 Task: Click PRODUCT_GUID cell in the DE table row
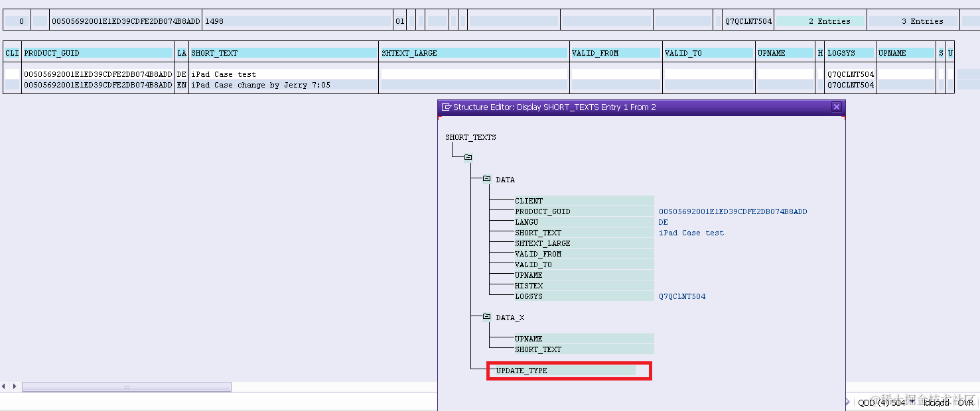click(x=98, y=74)
